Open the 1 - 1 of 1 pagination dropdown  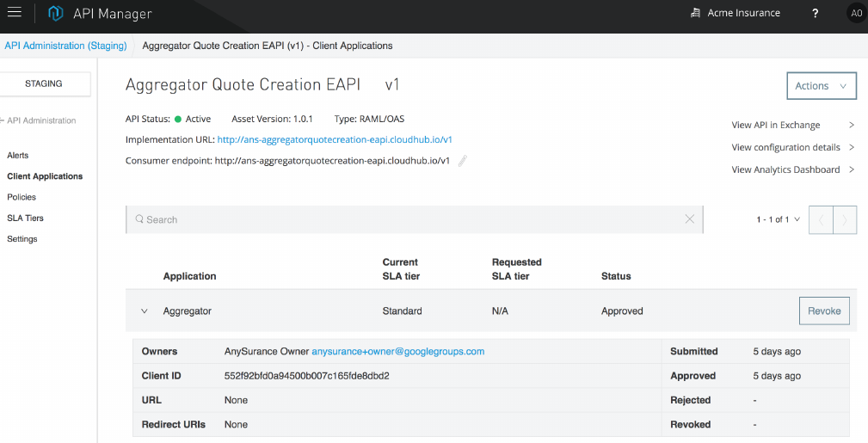[x=779, y=220]
